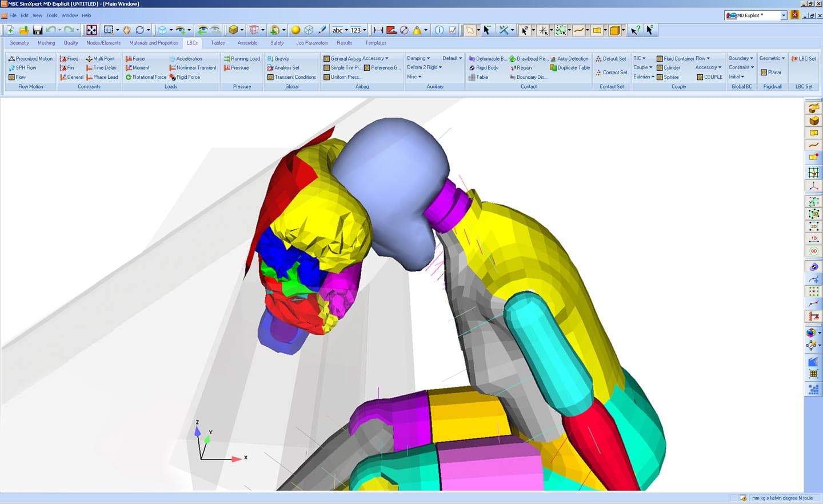
Task: Expand the Deform 2 Rigid dropdown
Action: click(424, 67)
